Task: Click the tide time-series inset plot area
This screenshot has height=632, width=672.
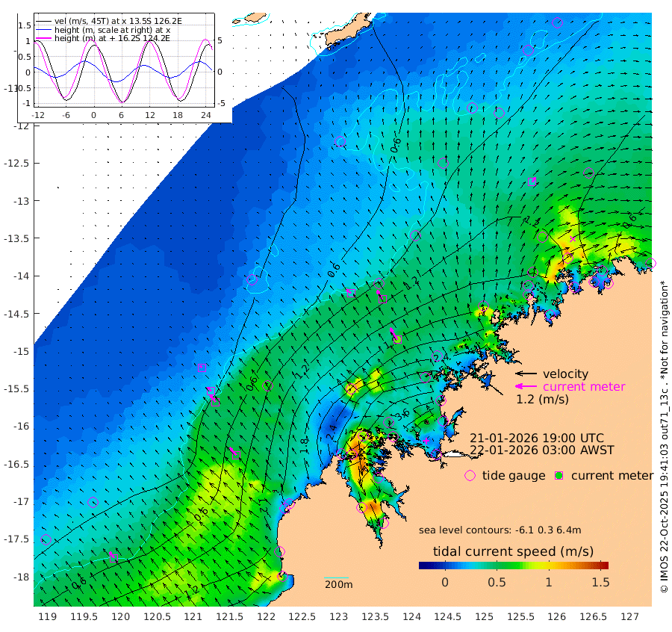Action: point(124,60)
